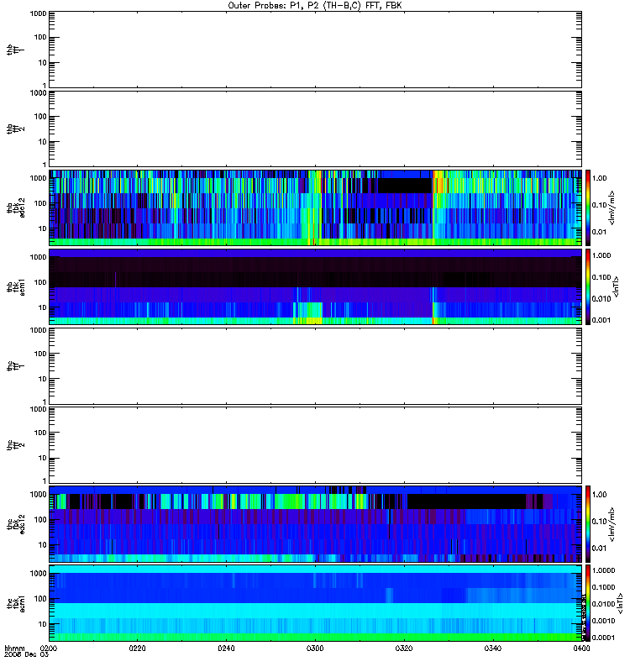Click the 'thb fbk scm1' y-axis title
The image size is (630, 672).
point(15,286)
